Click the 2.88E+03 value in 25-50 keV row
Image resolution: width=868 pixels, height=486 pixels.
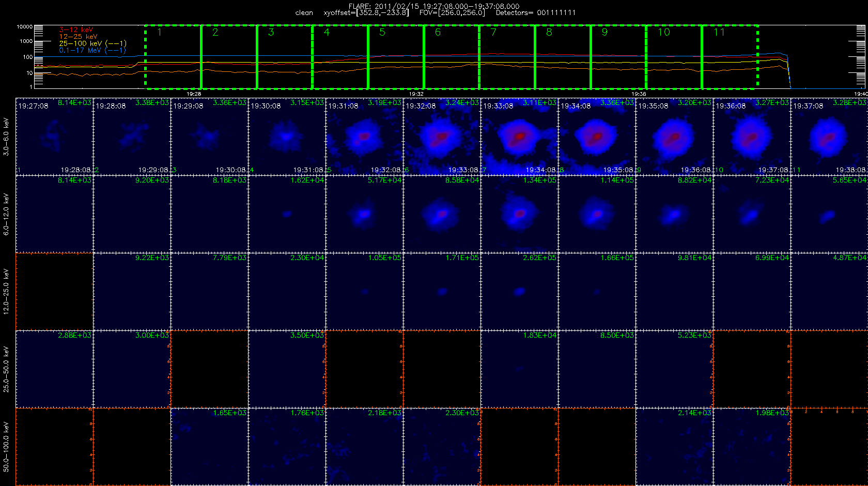74,335
